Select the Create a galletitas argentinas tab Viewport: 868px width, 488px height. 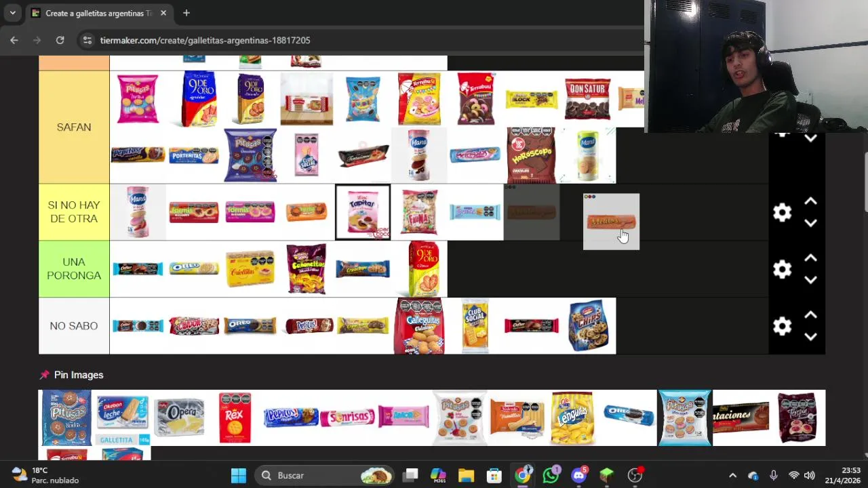click(99, 13)
